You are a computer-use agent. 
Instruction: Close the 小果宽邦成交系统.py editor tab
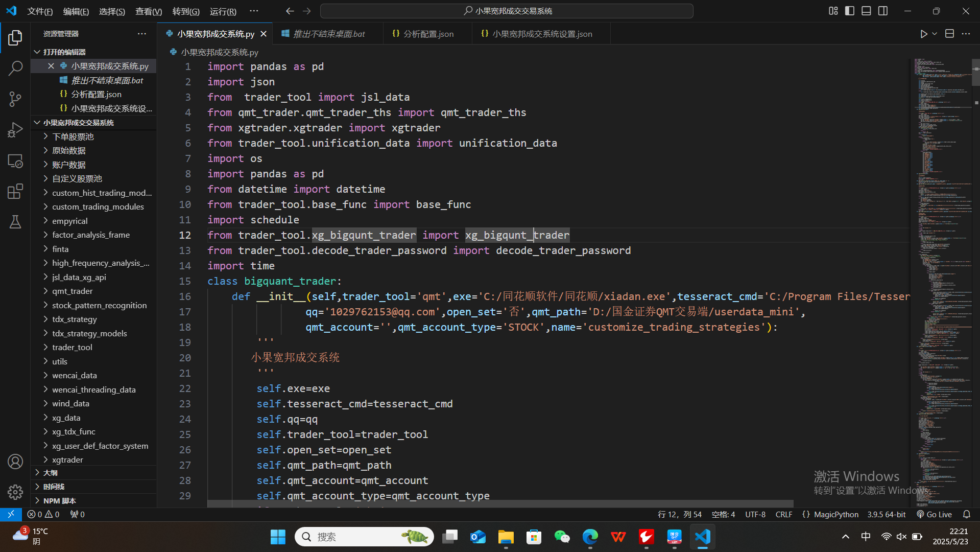coord(264,34)
